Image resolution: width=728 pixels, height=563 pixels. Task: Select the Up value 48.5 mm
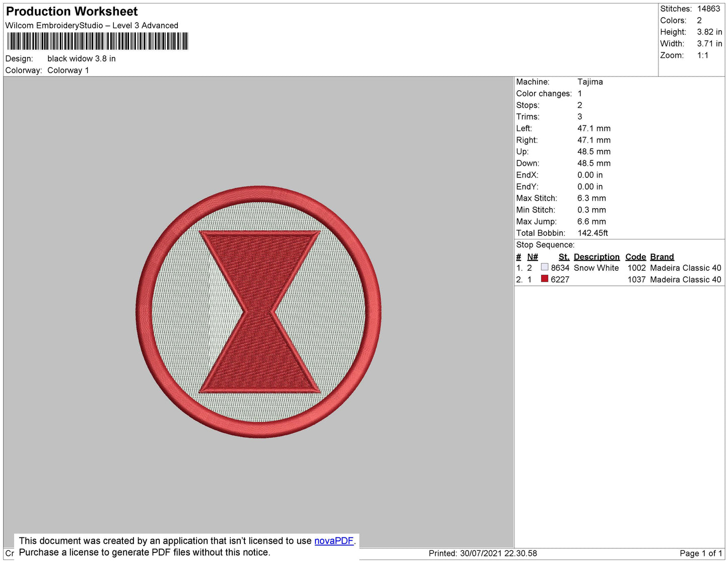click(594, 152)
